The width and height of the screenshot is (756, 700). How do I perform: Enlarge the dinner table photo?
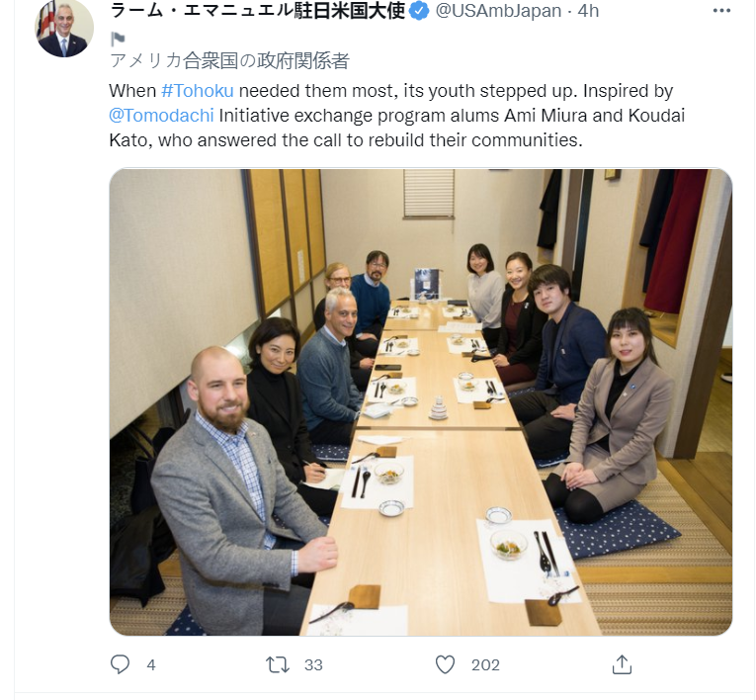click(420, 401)
